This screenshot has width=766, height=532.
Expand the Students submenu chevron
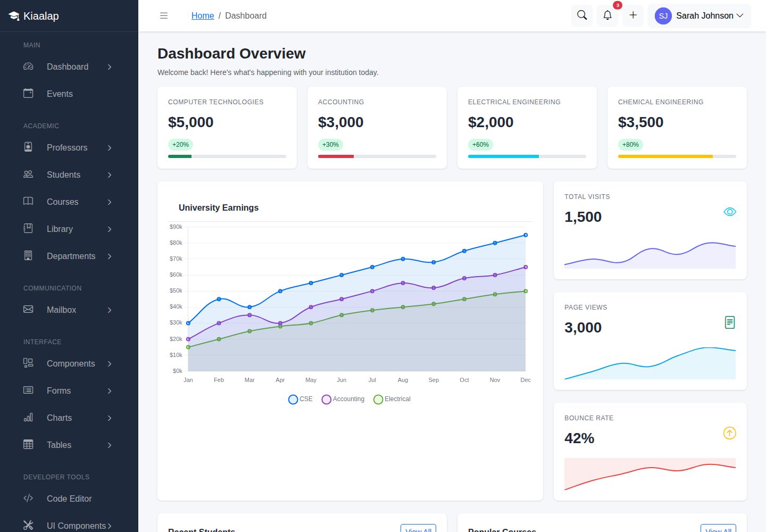110,175
